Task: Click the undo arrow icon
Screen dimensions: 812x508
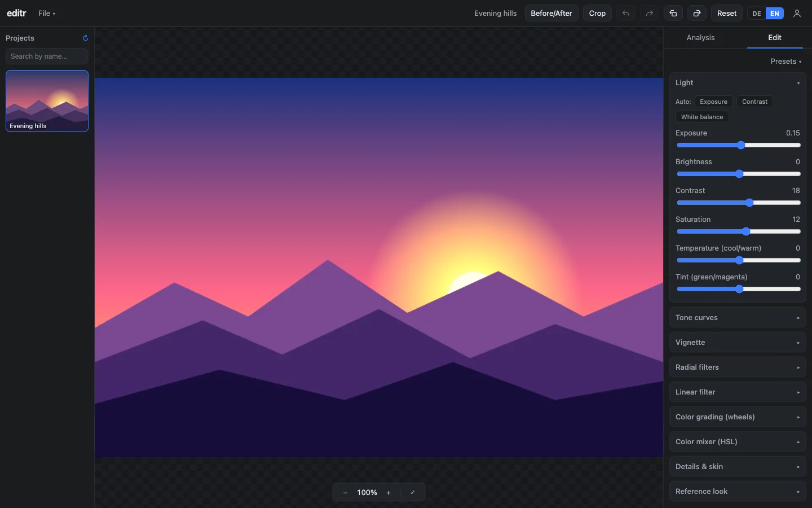Action: 626,13
